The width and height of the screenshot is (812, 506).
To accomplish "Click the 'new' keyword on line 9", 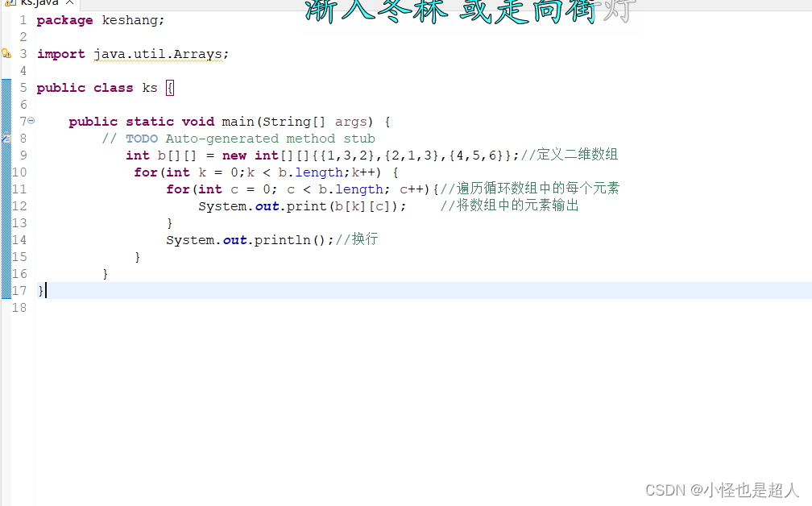I will tap(234, 156).
